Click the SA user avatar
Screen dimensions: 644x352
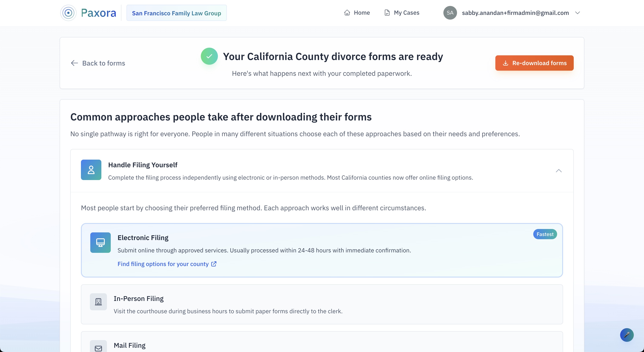tap(450, 13)
